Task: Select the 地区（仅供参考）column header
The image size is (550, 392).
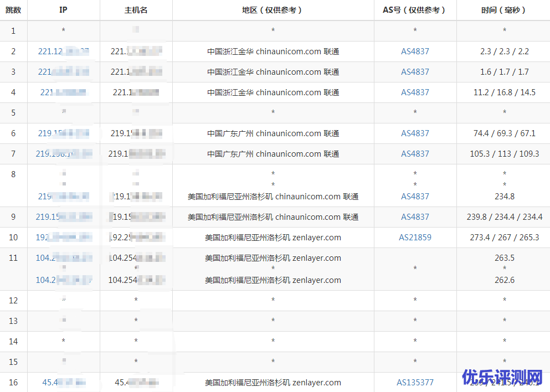Action: point(273,10)
